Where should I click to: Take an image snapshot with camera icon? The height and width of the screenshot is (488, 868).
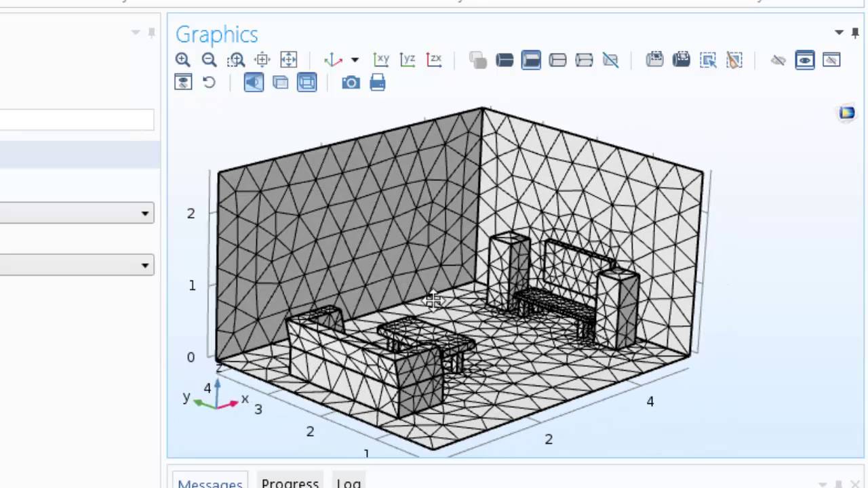pos(351,83)
